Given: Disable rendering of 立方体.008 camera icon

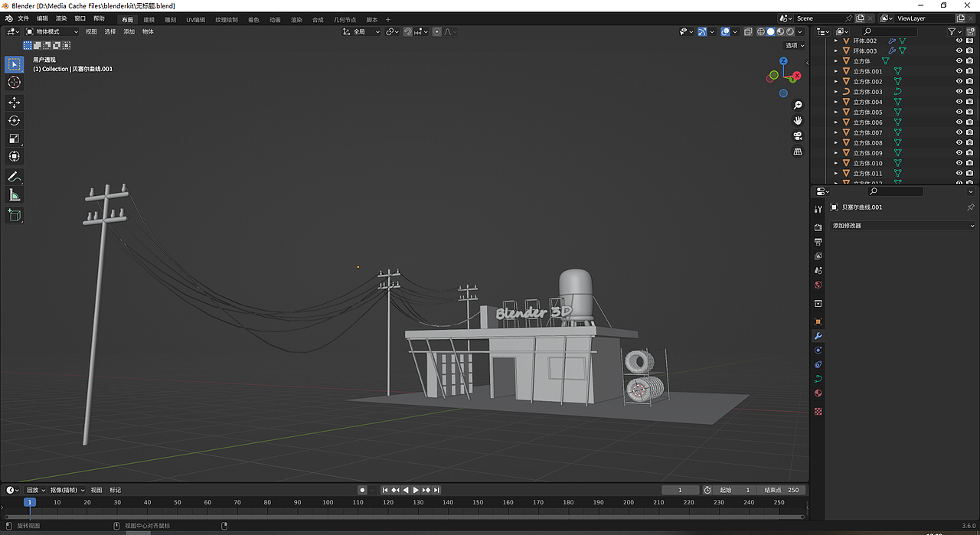Looking at the screenshot, I should point(970,143).
